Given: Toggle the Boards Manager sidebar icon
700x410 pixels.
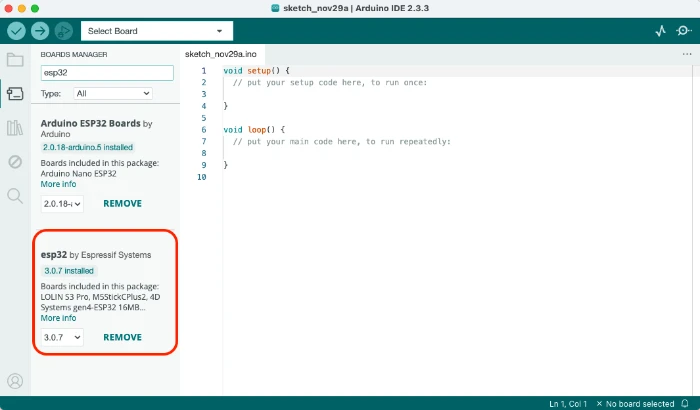Looking at the screenshot, I should pos(15,93).
